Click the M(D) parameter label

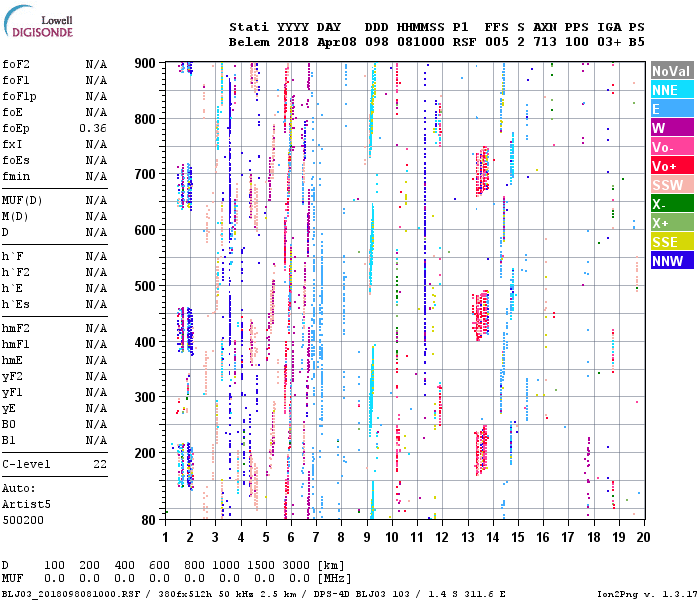click(15, 216)
